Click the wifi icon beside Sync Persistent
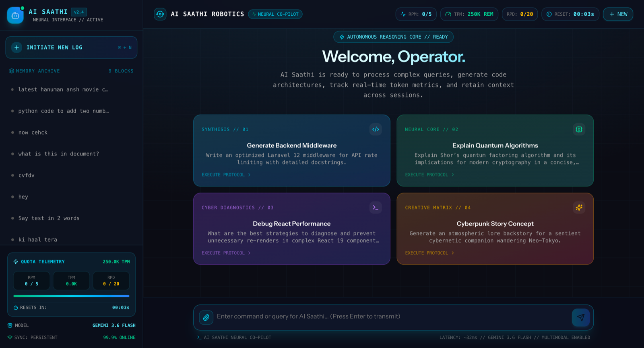The image size is (644, 348). pos(10,338)
